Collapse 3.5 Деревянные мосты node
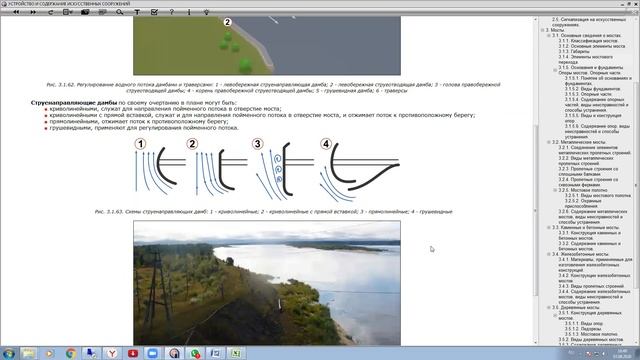The height and width of the screenshot is (360, 640). point(549,307)
